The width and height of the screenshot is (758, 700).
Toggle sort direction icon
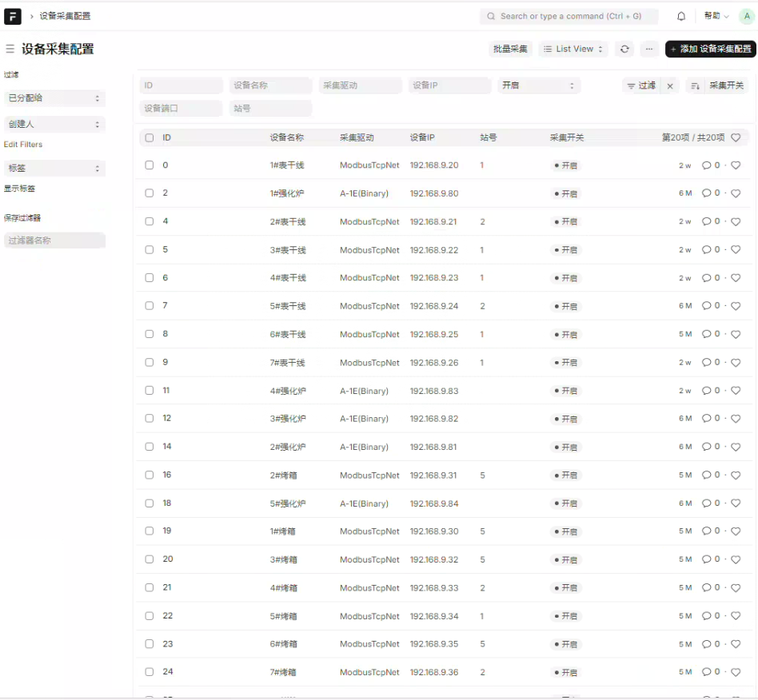[695, 86]
